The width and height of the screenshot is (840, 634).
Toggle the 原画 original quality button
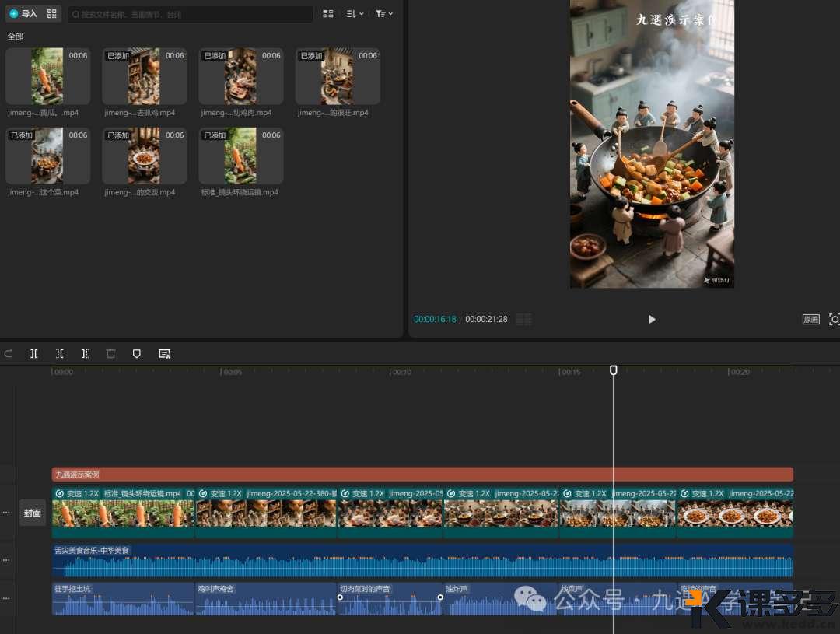click(810, 319)
